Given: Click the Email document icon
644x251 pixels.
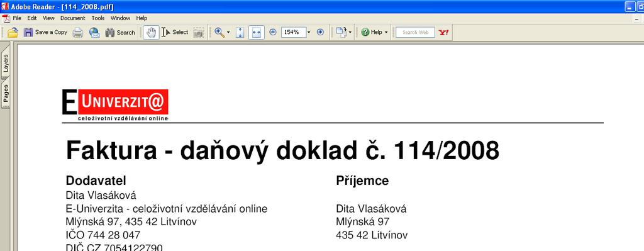Looking at the screenshot, I should [x=94, y=33].
